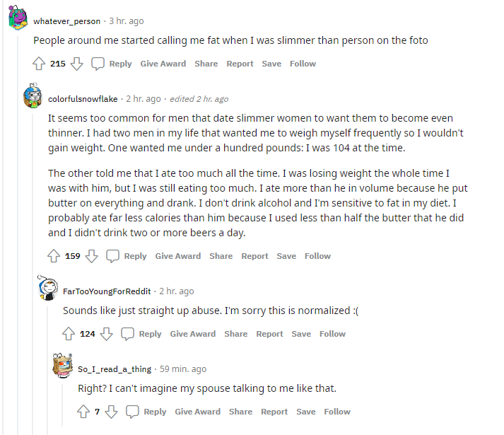504x435 pixels.
Task: Give Award to whatever_person's comment
Action: click(163, 64)
